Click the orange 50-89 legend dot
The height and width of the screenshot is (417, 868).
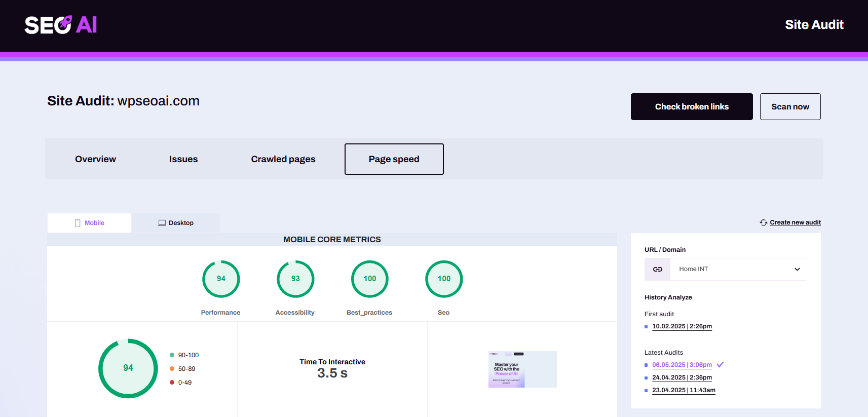(172, 369)
